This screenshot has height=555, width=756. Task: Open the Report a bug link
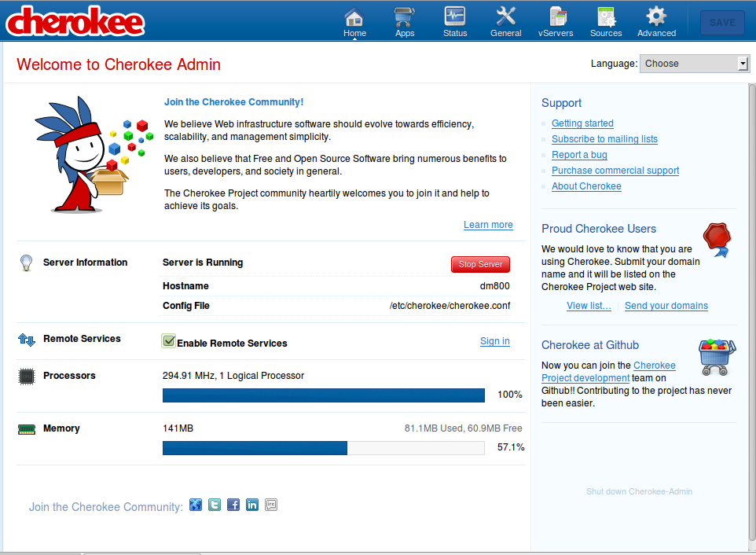point(579,155)
